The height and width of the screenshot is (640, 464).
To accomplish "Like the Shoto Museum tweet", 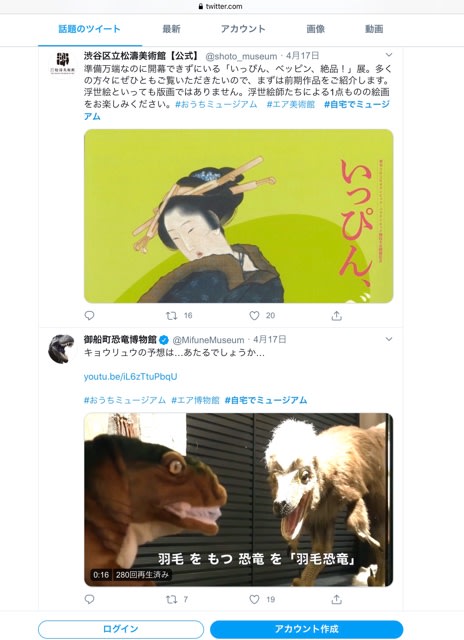I will click(x=254, y=315).
